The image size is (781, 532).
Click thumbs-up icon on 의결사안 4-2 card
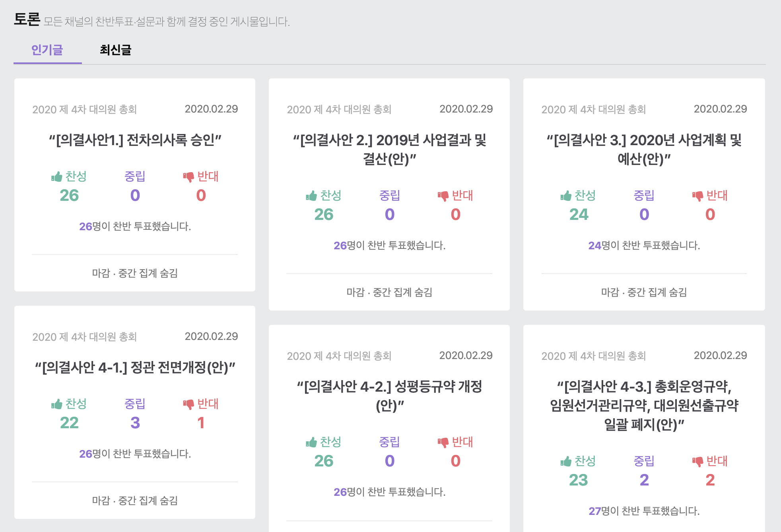click(x=311, y=442)
